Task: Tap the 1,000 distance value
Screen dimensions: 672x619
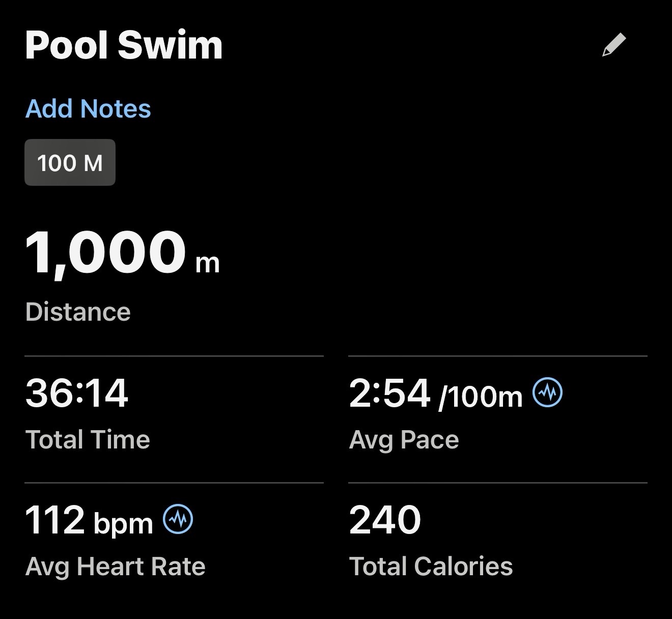Action: pyautogui.click(x=105, y=252)
